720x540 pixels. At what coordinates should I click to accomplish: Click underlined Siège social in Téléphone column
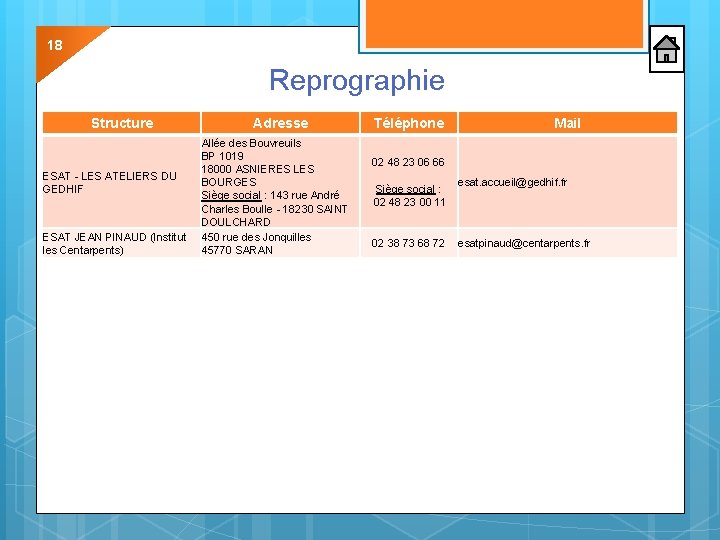(405, 189)
